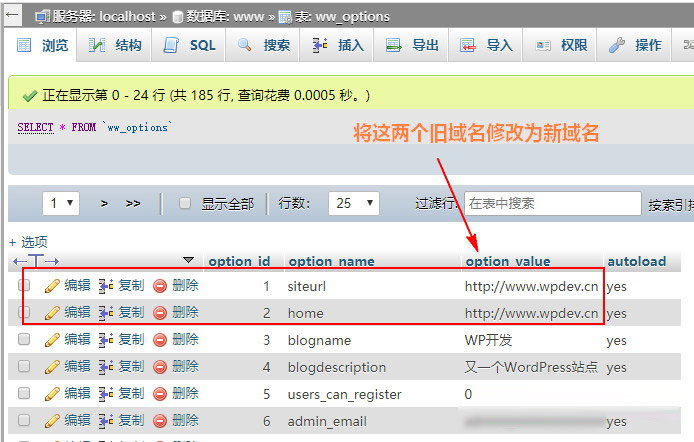
Task: Click the sort triangle in actions column header
Action: [x=189, y=260]
